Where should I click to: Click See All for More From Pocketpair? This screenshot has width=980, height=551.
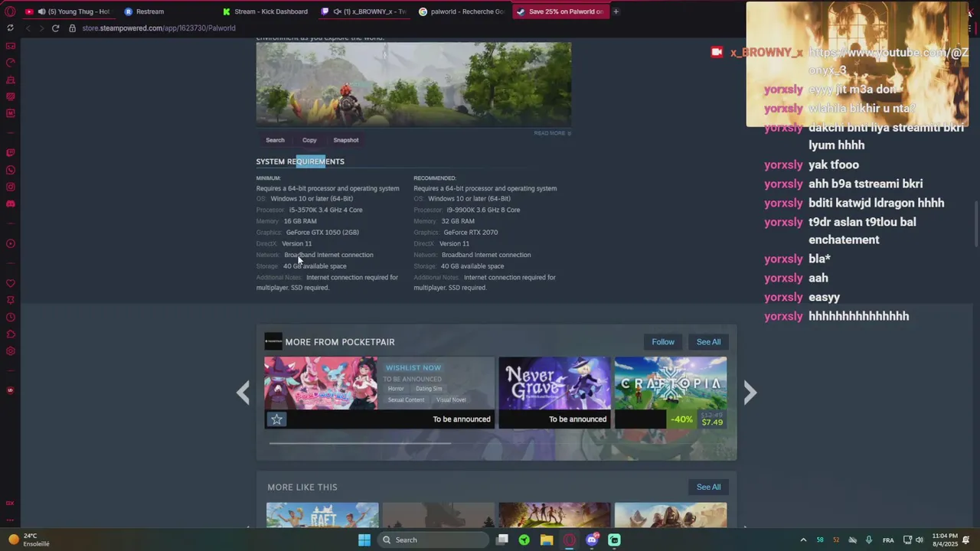[708, 342]
